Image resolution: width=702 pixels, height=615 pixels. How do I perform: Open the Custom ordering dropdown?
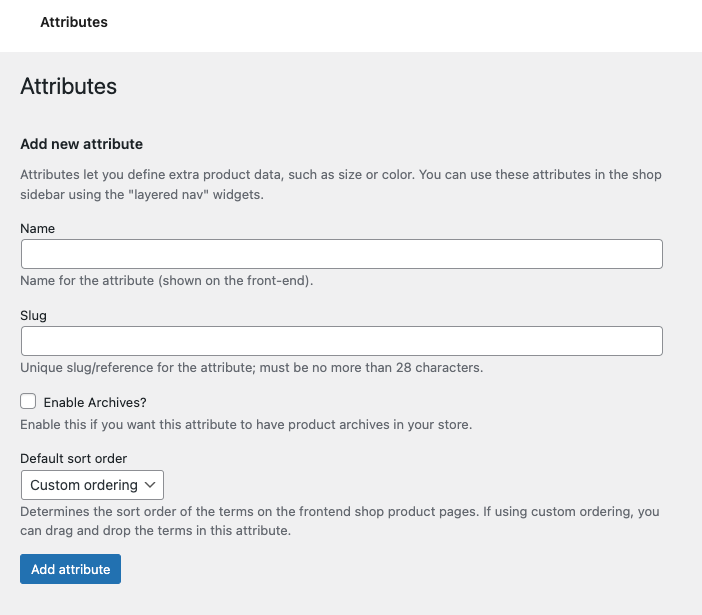pyautogui.click(x=92, y=485)
